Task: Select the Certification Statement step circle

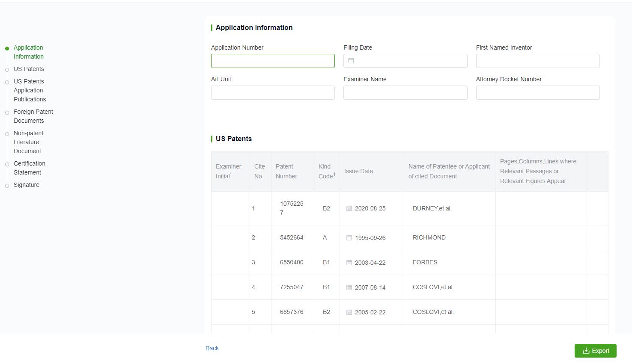Action: 6,163
